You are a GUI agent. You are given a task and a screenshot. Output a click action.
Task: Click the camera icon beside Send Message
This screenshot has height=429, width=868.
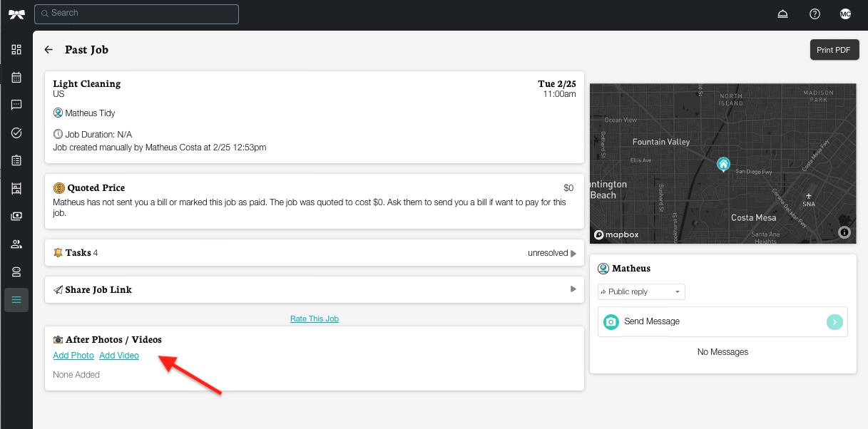point(611,322)
